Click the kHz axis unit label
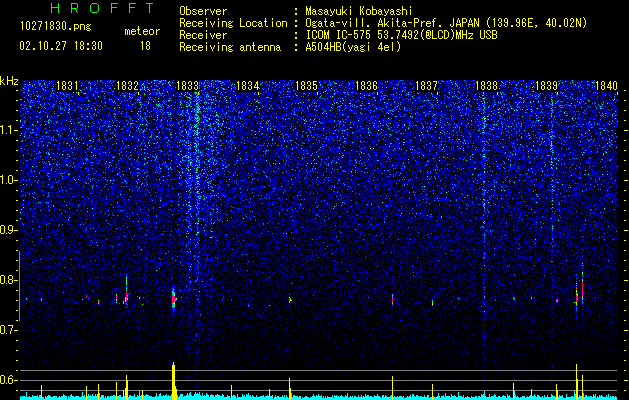The width and height of the screenshot is (629, 400). coord(9,81)
